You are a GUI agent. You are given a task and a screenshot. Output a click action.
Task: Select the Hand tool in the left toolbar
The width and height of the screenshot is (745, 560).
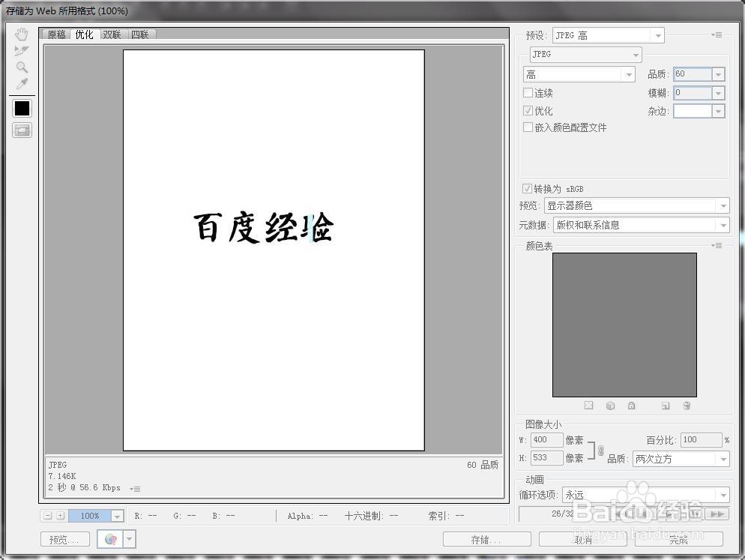(x=21, y=33)
